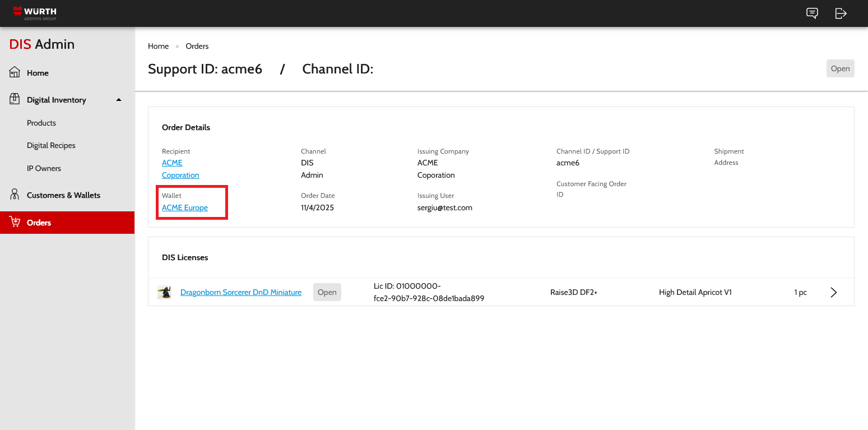
Task: Click the Home house icon in sidebar
Action: click(x=15, y=73)
